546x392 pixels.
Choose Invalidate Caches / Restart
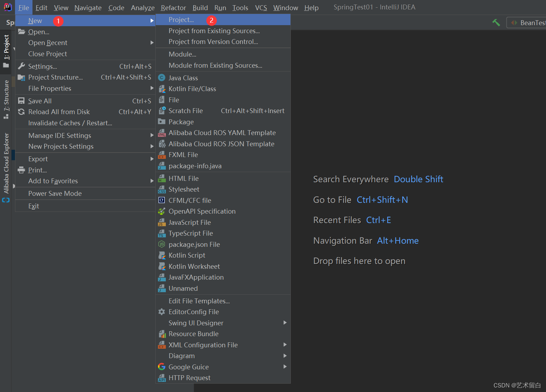pos(85,123)
